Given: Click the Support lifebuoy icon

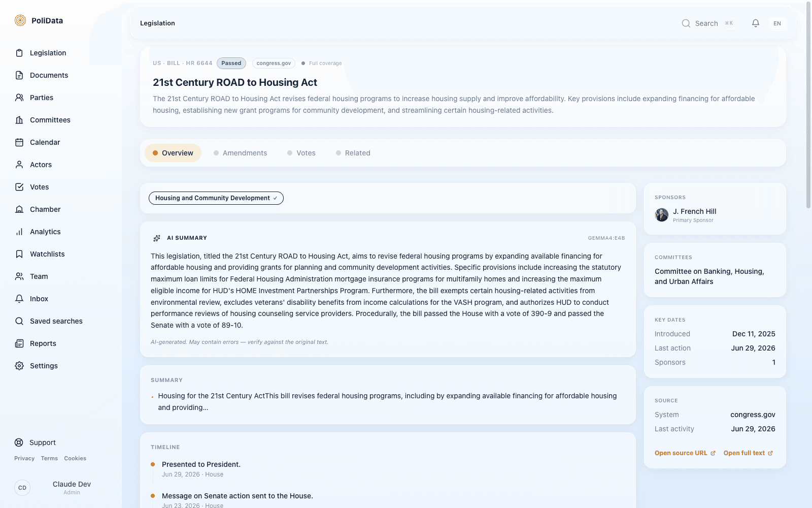Looking at the screenshot, I should (x=19, y=442).
